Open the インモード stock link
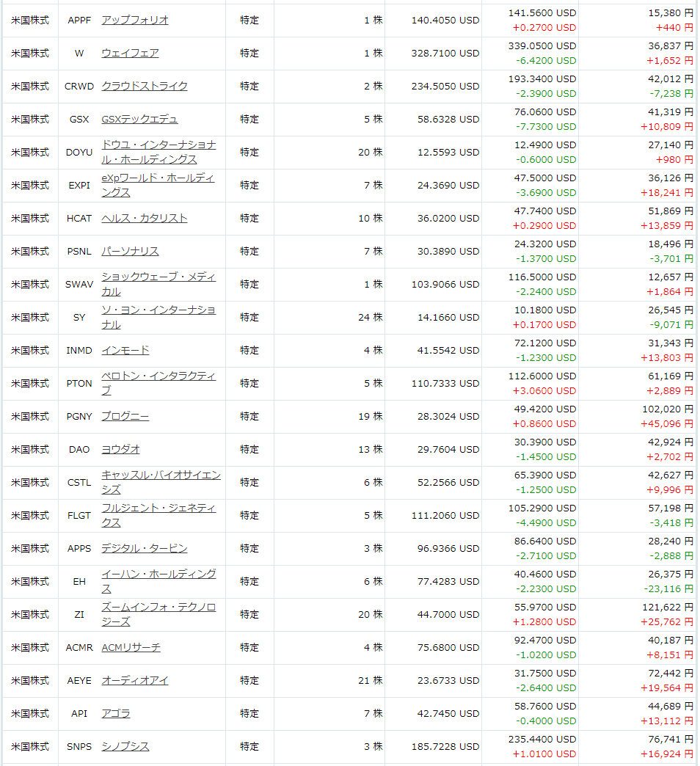This screenshot has width=700, height=766. point(125,350)
